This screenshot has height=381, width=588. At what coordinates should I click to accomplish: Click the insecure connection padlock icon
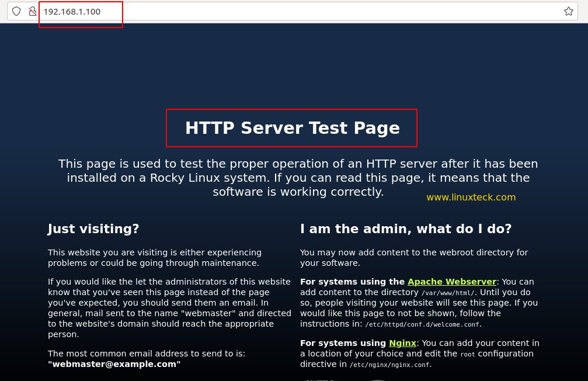[x=33, y=11]
